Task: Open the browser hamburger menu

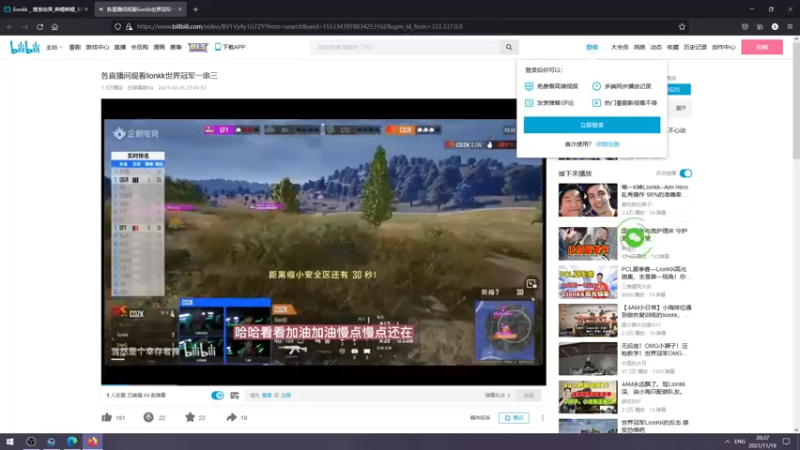Action: [x=790, y=27]
